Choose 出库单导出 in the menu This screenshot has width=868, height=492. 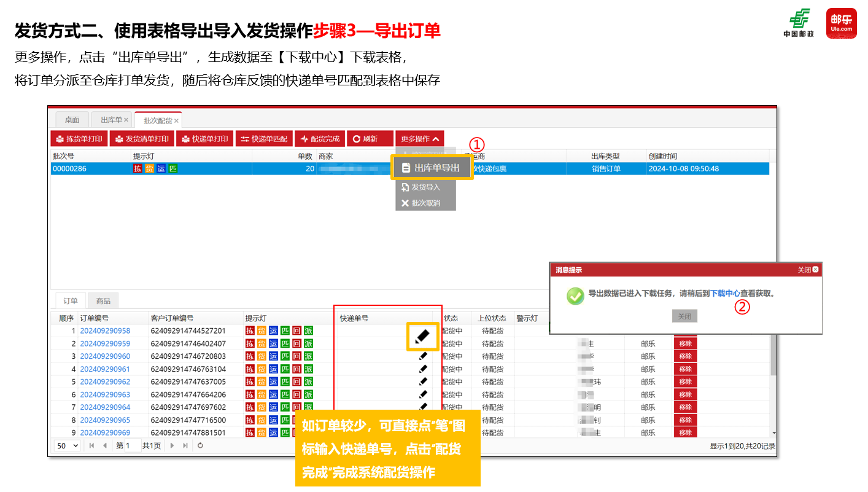[432, 168]
